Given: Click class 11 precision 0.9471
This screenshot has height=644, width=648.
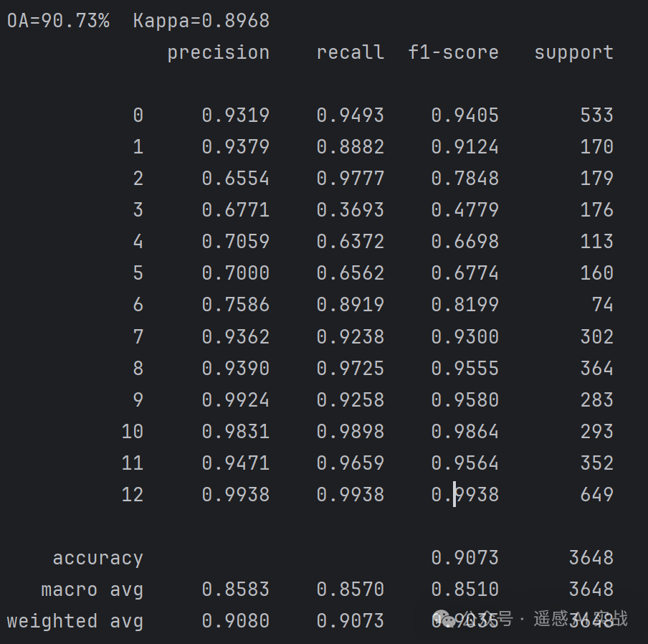Looking at the screenshot, I should 236,463.
